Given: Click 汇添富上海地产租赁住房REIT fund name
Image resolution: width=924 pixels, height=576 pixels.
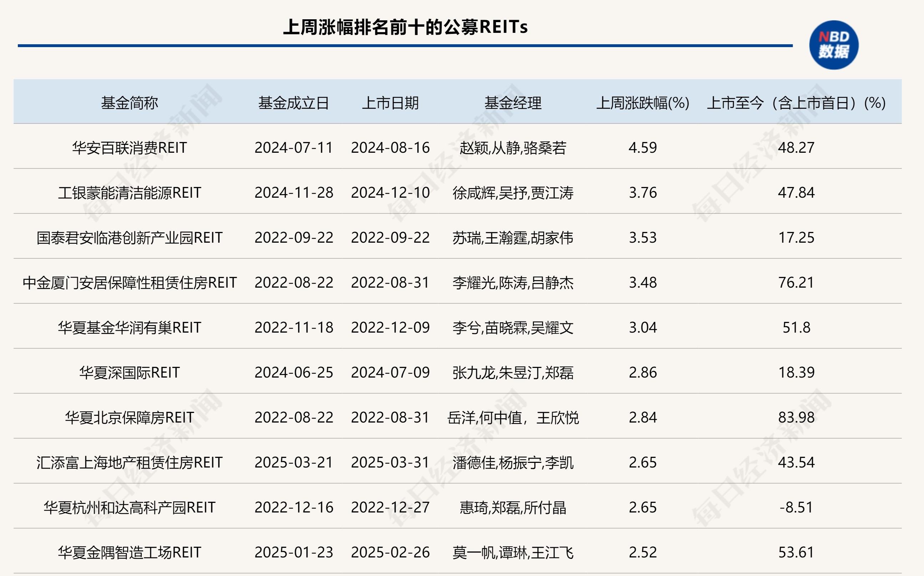Looking at the screenshot, I should coord(130,463).
